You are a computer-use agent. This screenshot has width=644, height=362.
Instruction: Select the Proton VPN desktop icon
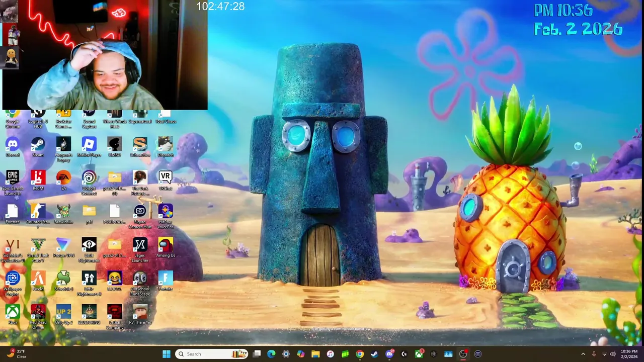(63, 247)
